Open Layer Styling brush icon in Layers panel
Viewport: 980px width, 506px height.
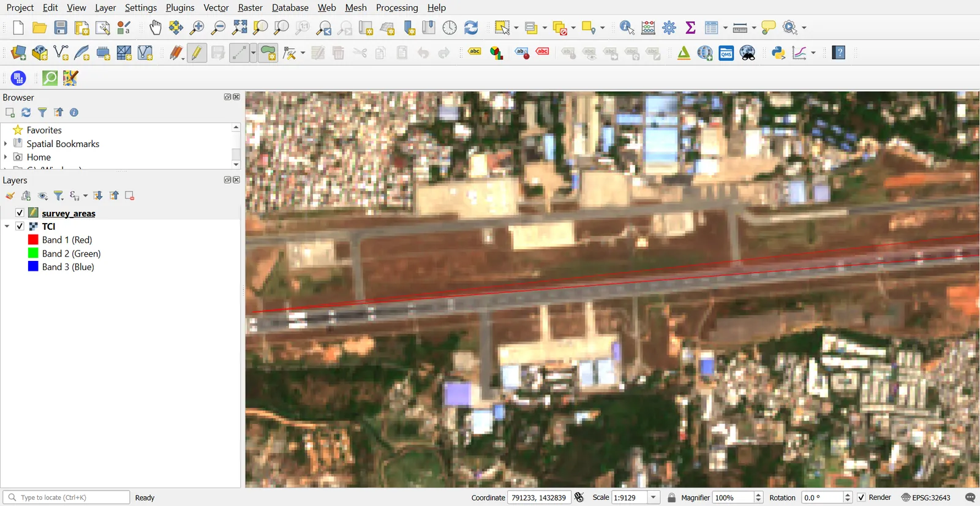10,195
